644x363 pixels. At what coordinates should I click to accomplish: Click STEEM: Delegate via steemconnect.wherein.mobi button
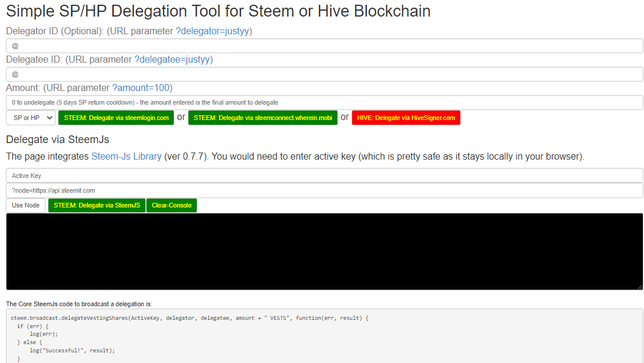(x=263, y=118)
